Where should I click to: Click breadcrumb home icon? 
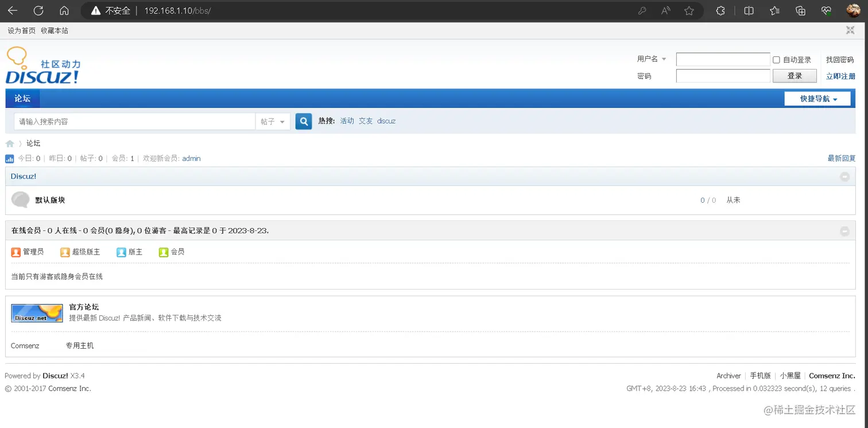10,144
